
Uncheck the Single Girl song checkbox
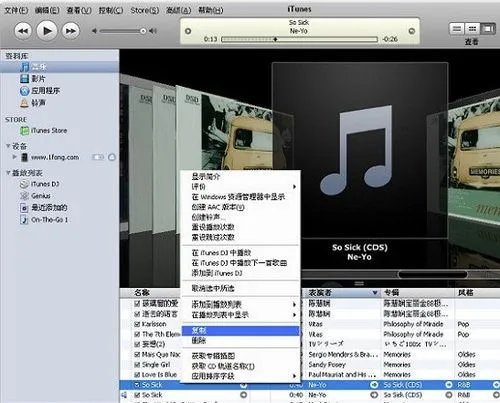point(137,365)
